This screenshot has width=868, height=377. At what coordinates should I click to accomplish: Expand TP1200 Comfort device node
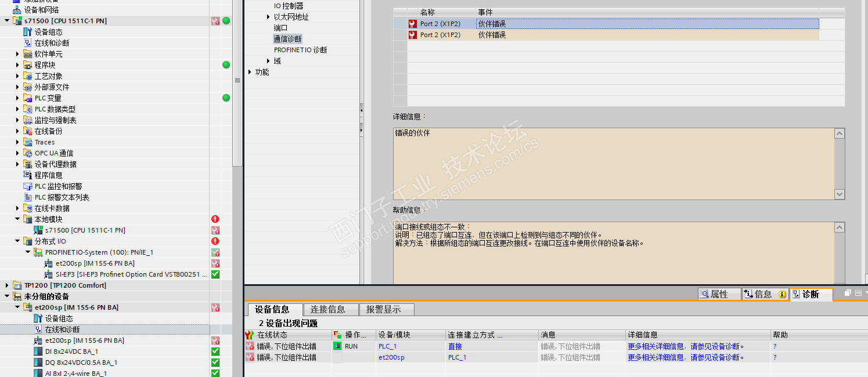coord(7,285)
